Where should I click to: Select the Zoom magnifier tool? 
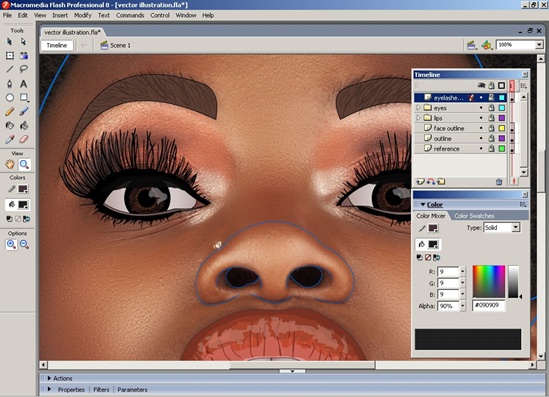click(24, 164)
